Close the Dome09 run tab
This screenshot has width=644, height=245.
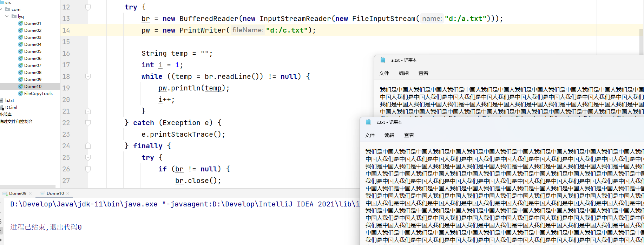click(x=30, y=193)
